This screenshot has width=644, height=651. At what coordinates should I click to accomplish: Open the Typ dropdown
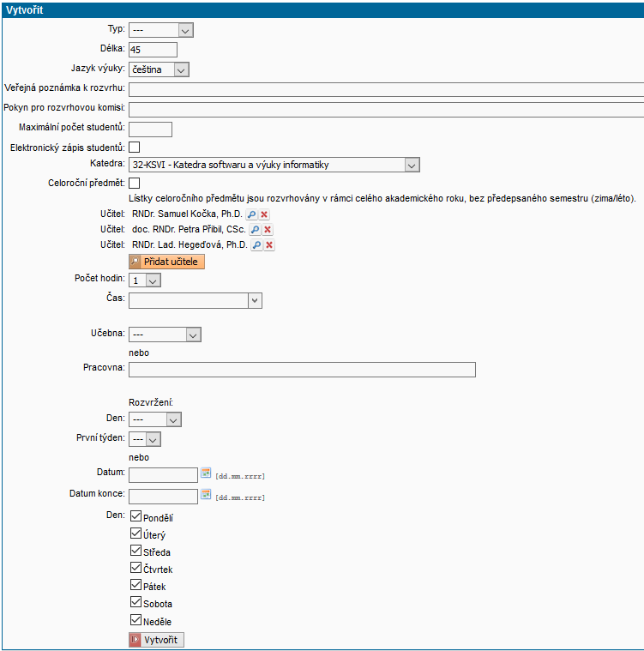(x=161, y=30)
